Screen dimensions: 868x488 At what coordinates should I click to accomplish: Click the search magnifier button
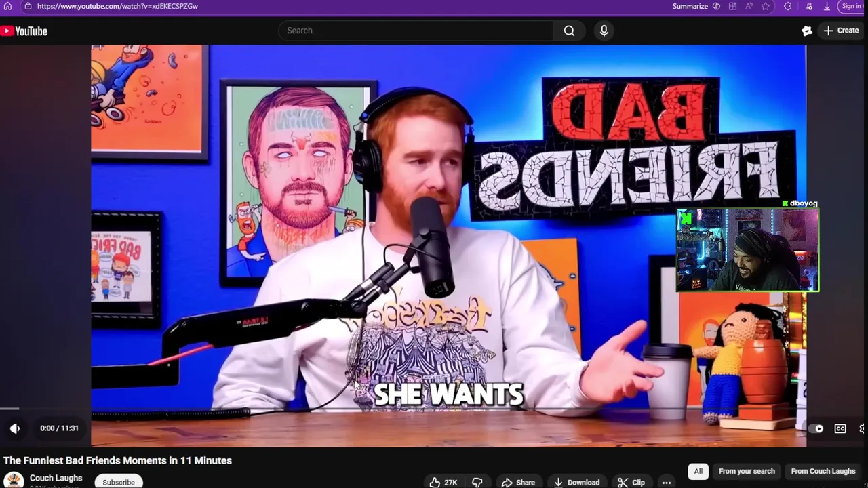(x=569, y=30)
